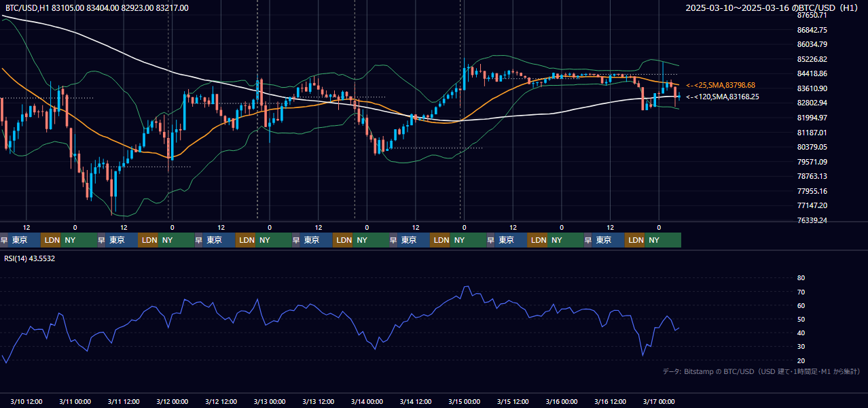Click the RSI level 70 label
This screenshot has width=868, height=408.
coord(801,292)
